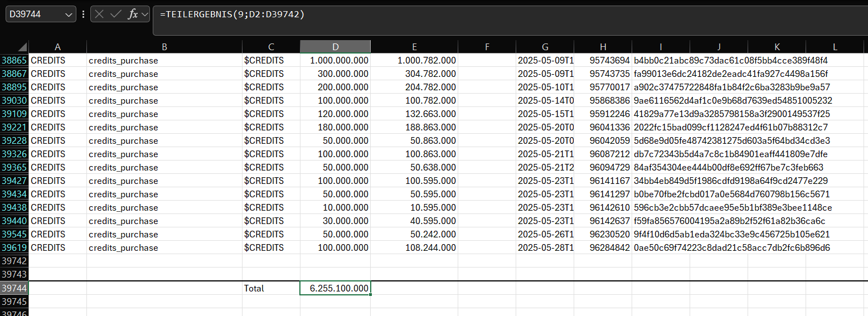Select column L header

tap(835, 47)
